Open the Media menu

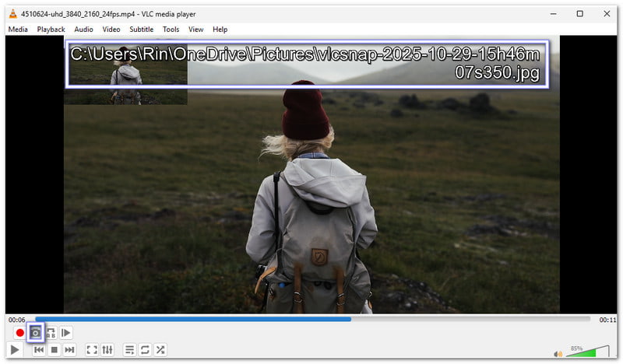[x=18, y=30]
